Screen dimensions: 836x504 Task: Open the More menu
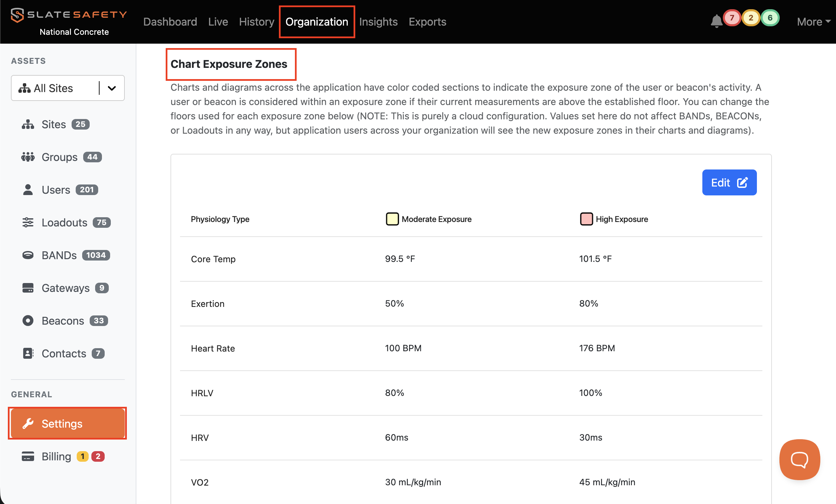813,22
